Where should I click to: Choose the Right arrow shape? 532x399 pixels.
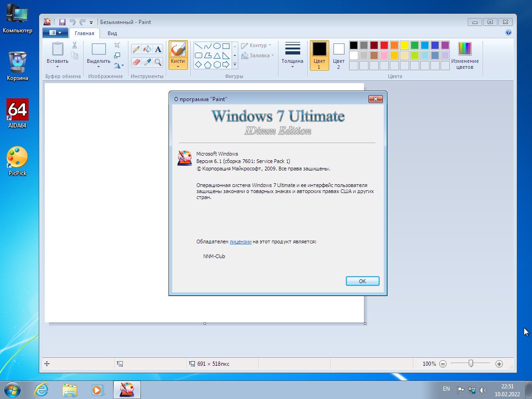[226, 65]
